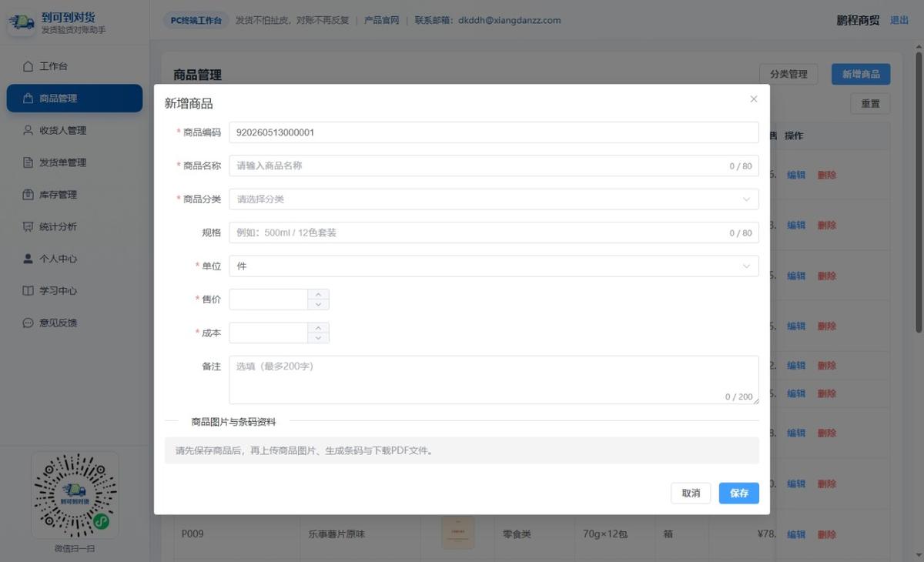
Task: Click the 取消 button
Action: click(691, 493)
